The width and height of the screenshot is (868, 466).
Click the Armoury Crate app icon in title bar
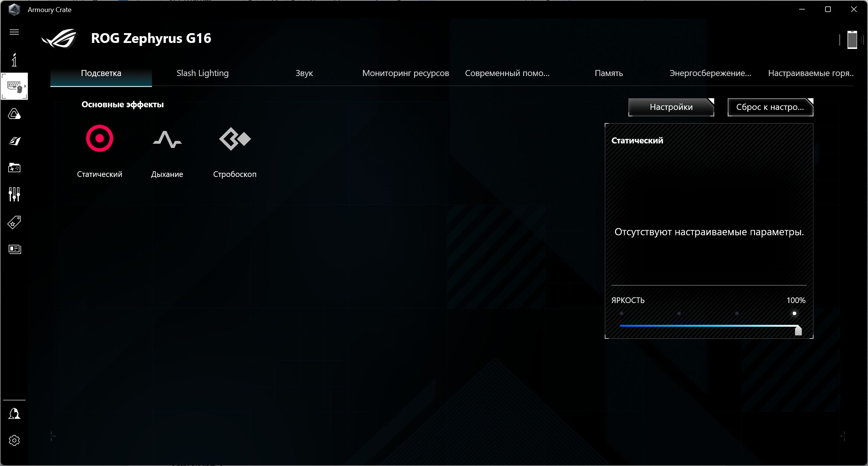(x=14, y=9)
